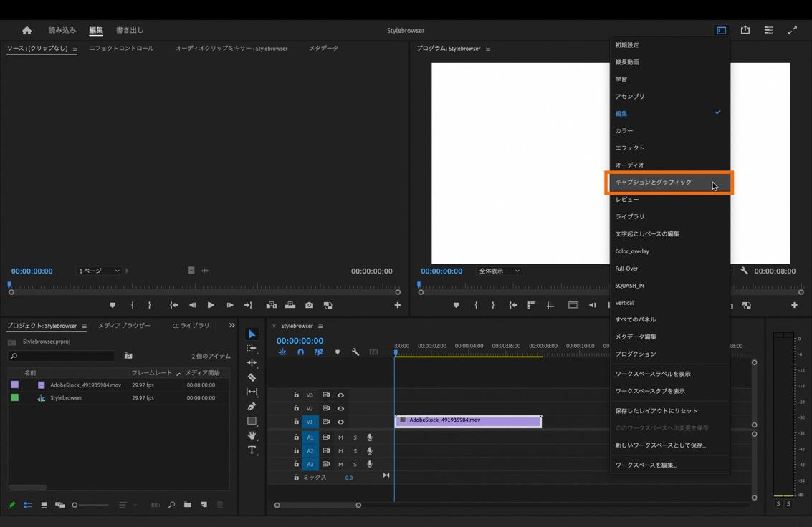Select the Hand tool
This screenshot has height=527, width=812.
tap(252, 435)
